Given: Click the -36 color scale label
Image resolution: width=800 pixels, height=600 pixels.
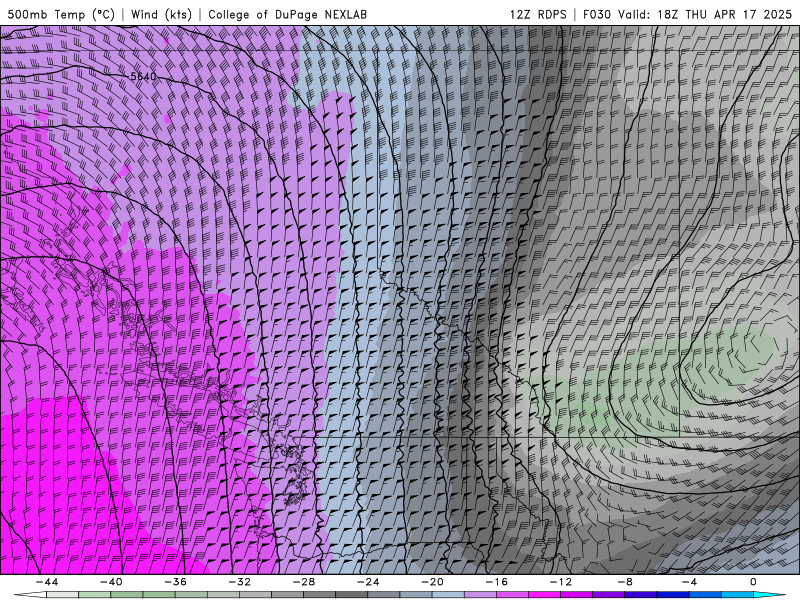Looking at the screenshot, I should [x=176, y=582].
